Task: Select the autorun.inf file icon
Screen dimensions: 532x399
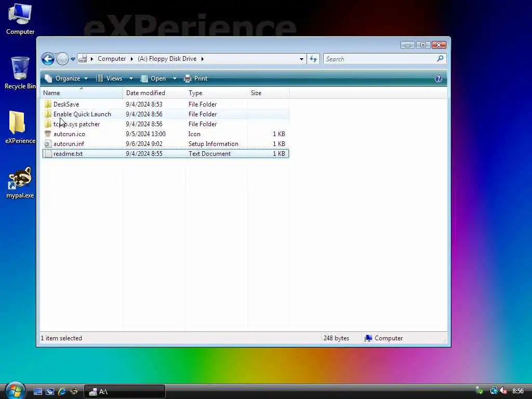Action: [48, 143]
